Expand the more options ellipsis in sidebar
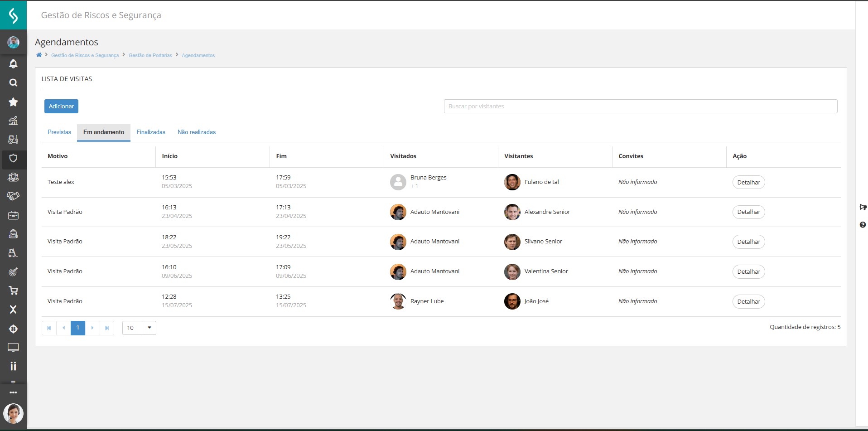Image resolution: width=868 pixels, height=431 pixels. point(13,392)
